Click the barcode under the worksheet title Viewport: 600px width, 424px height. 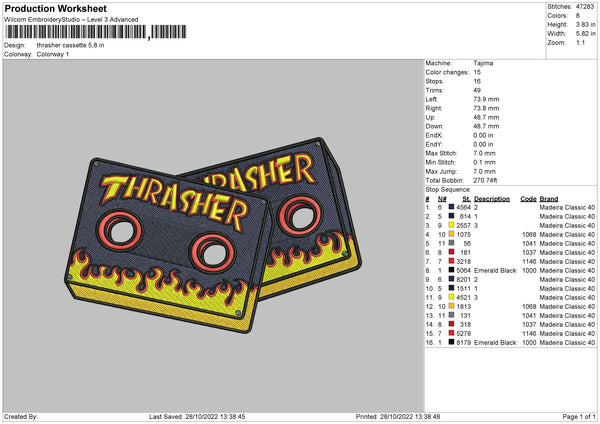tap(77, 32)
